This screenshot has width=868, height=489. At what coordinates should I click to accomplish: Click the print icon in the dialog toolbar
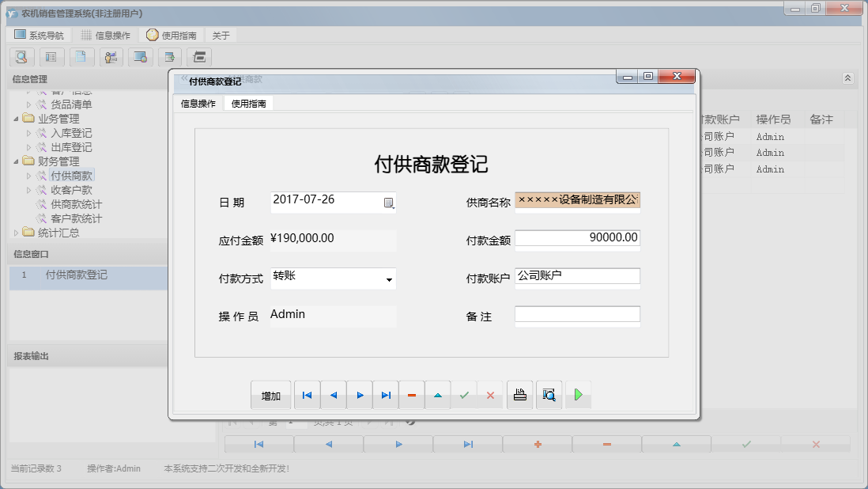point(519,394)
